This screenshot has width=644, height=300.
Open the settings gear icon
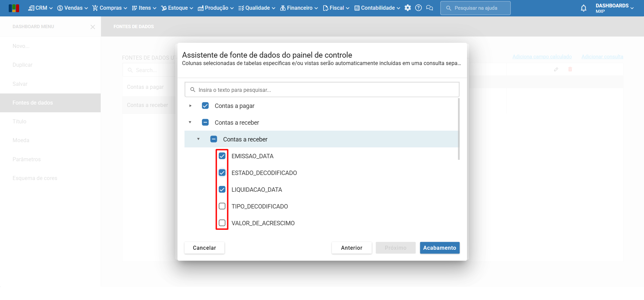(407, 8)
